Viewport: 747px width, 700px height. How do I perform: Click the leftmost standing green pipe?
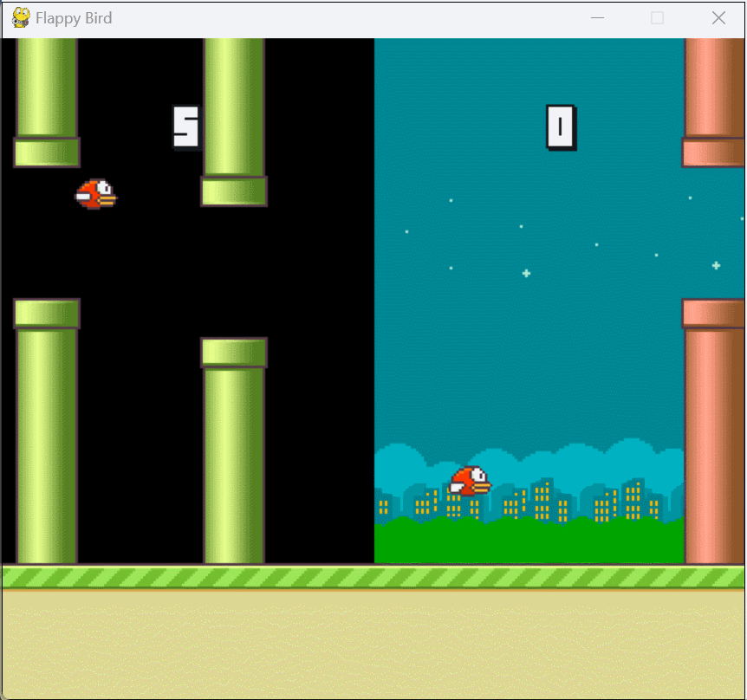(47, 433)
